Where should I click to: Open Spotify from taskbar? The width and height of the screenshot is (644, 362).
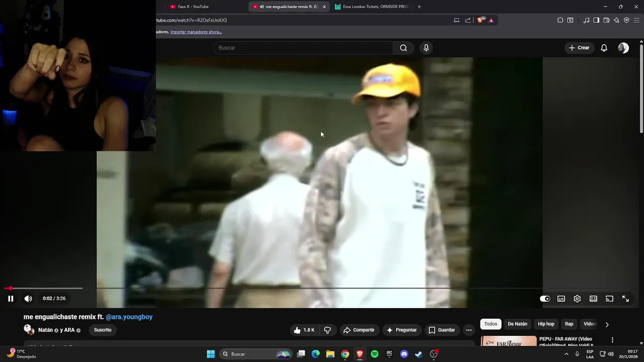click(x=374, y=354)
